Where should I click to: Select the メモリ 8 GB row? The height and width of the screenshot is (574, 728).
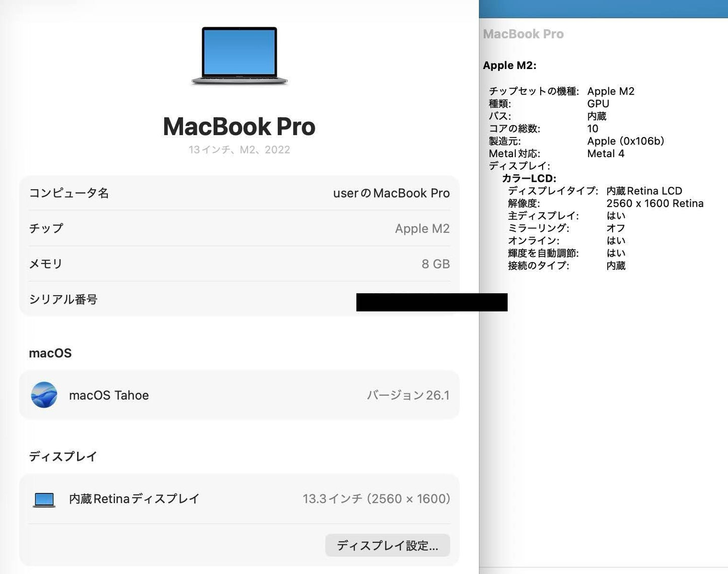pyautogui.click(x=239, y=264)
